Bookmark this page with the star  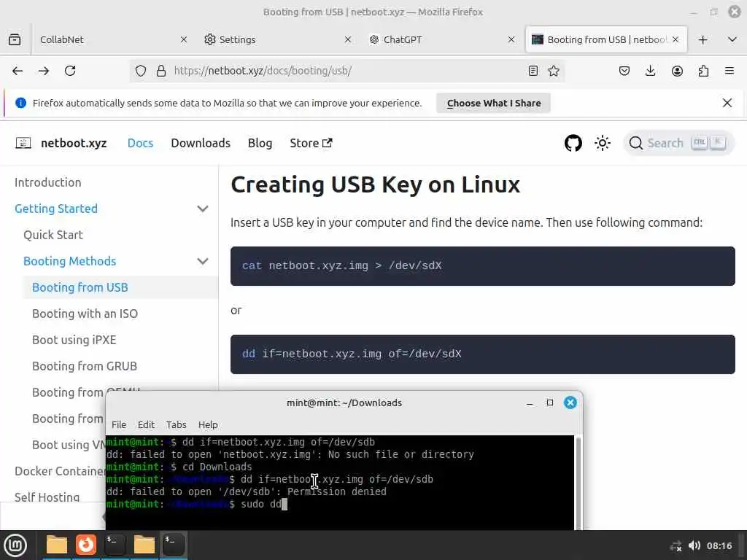click(554, 71)
